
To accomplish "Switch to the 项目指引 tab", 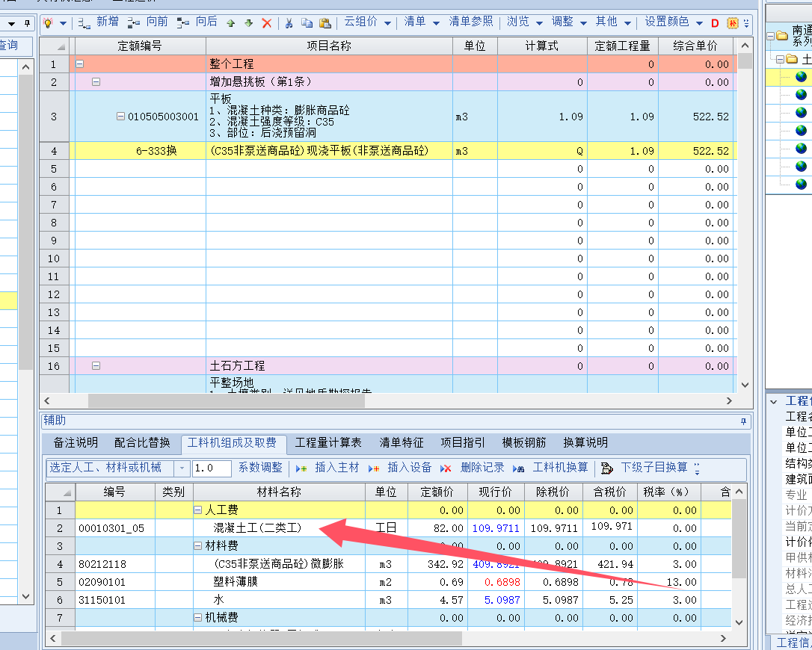I will point(463,443).
